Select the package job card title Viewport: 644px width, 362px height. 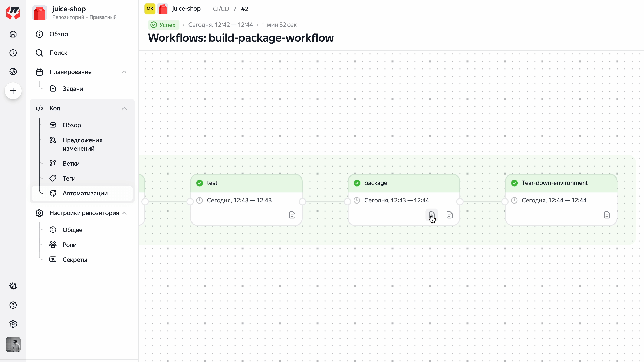click(x=376, y=183)
